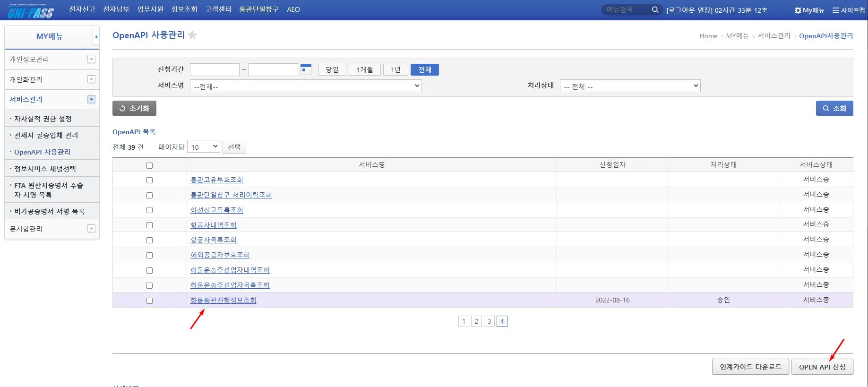This screenshot has height=387, width=868.
Task: Open the 통관단일창구 top menu
Action: (259, 9)
